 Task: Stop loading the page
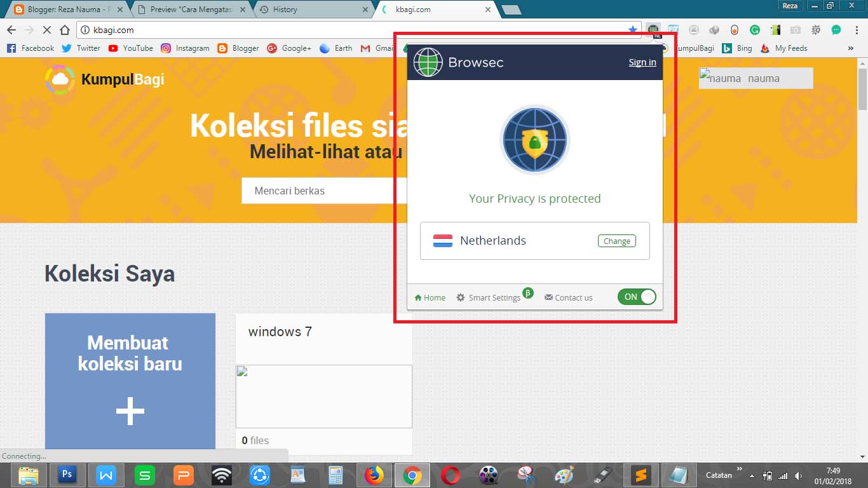pos(46,30)
